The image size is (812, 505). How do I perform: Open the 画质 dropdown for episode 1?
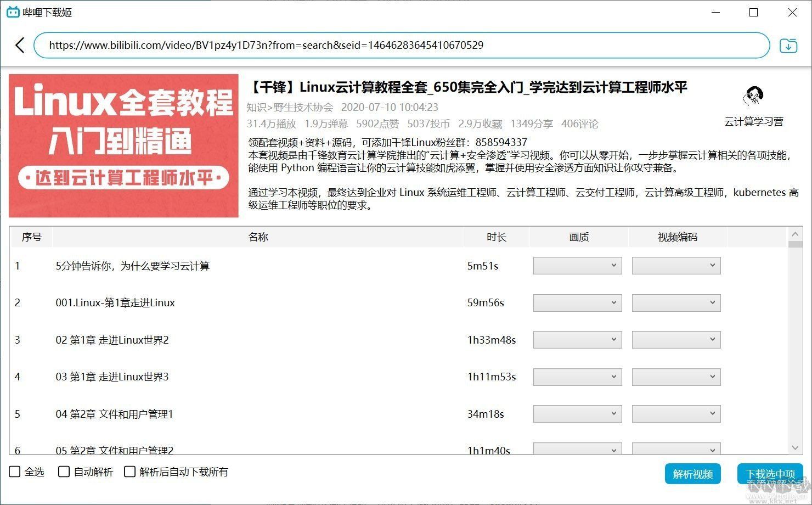click(577, 265)
